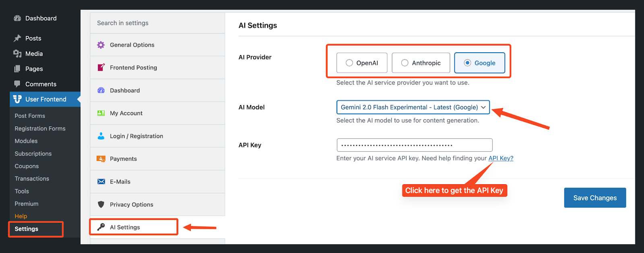The height and width of the screenshot is (253, 644).
Task: Open Posts in WordPress admin menu
Action: 33,38
